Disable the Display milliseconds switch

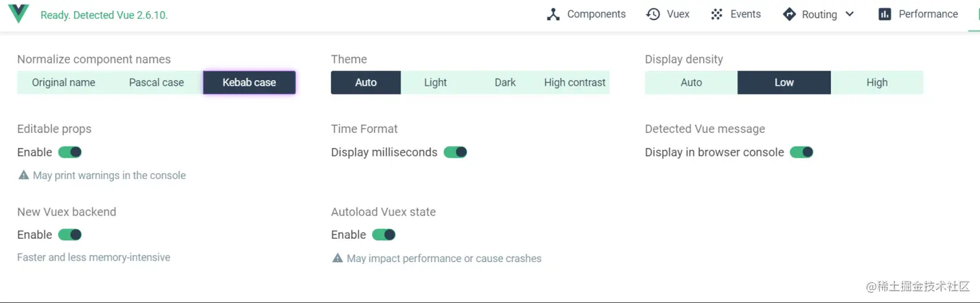coord(455,152)
